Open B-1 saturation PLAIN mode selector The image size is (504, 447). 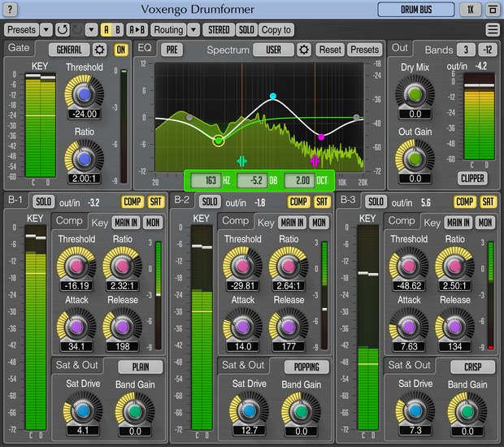point(141,367)
